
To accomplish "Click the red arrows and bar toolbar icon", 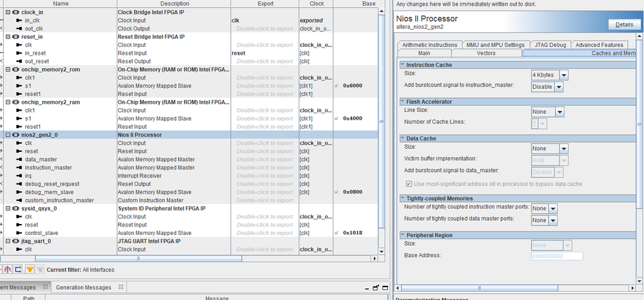I will 7,270.
